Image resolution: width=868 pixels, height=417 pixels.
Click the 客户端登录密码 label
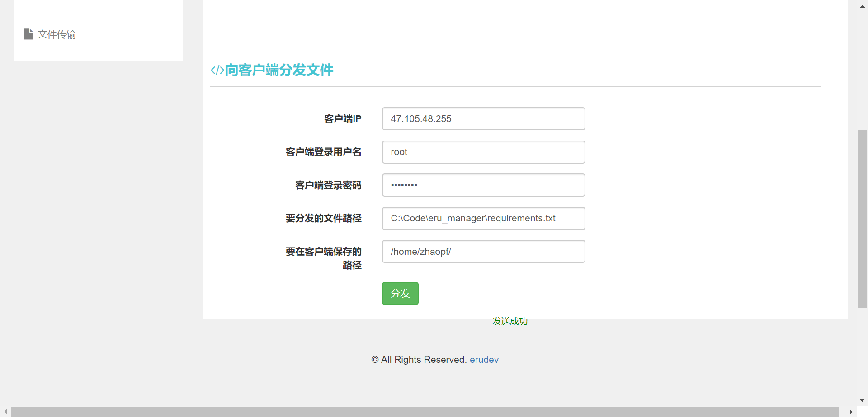[x=328, y=185]
